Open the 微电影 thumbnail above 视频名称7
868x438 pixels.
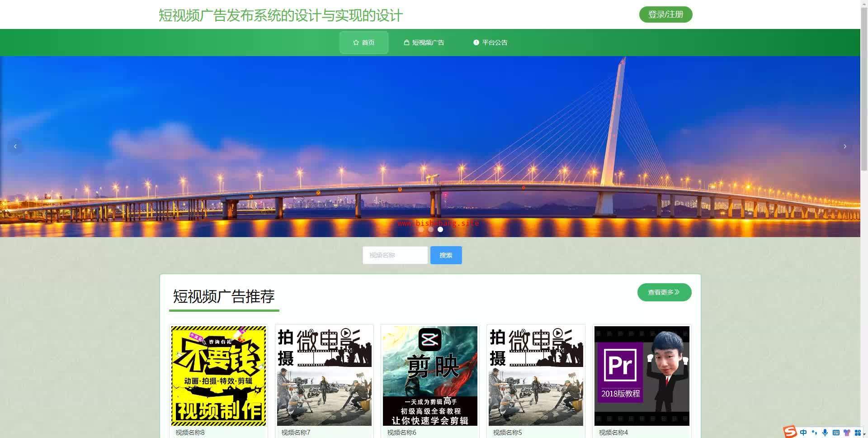[x=324, y=376]
